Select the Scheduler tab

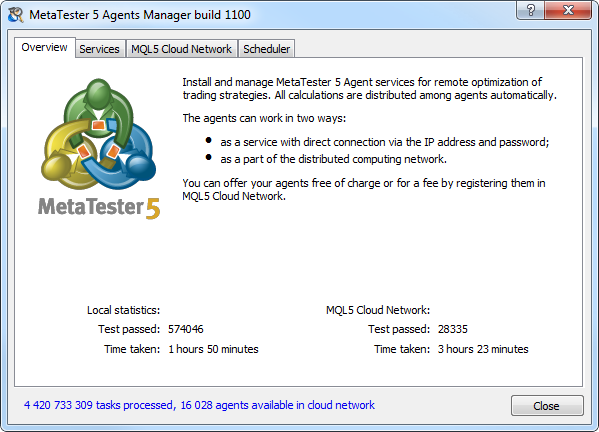pos(267,49)
